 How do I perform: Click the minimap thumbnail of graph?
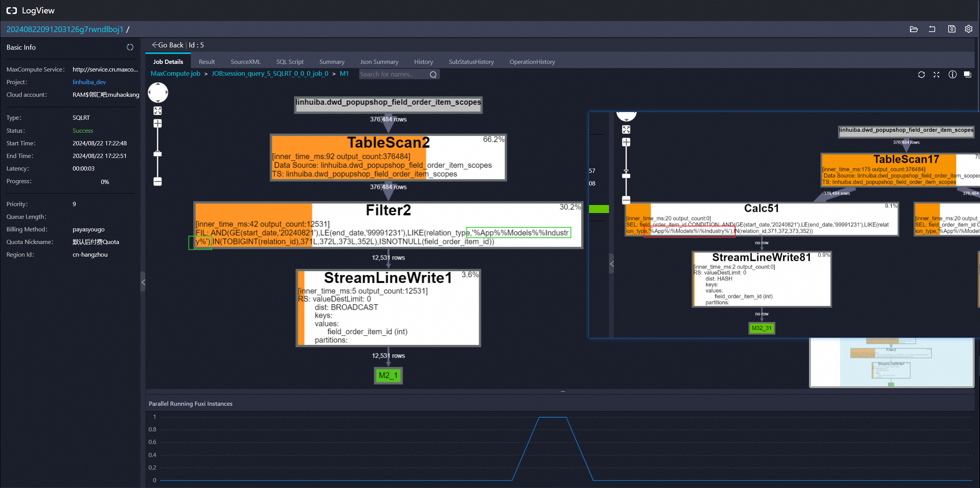point(891,363)
